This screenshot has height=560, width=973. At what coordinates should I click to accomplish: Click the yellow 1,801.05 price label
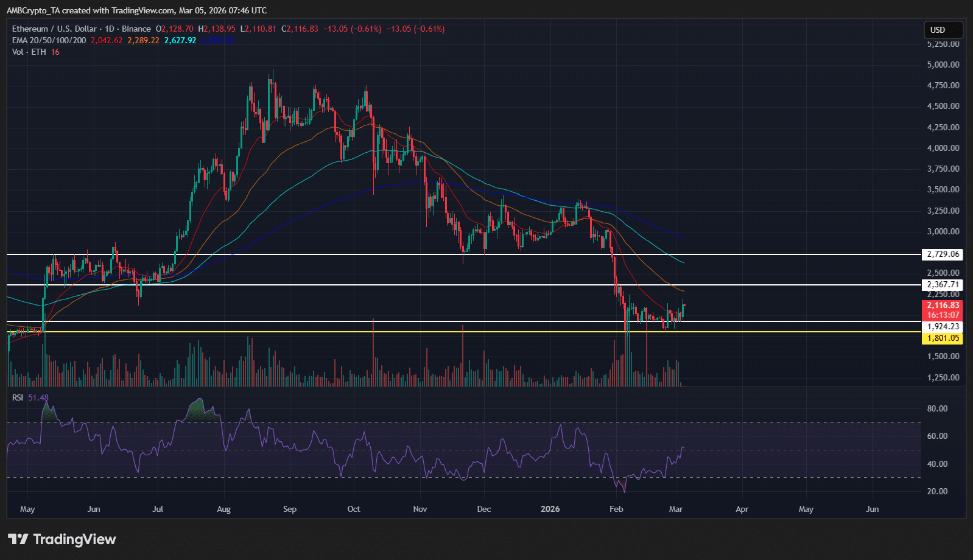(943, 338)
